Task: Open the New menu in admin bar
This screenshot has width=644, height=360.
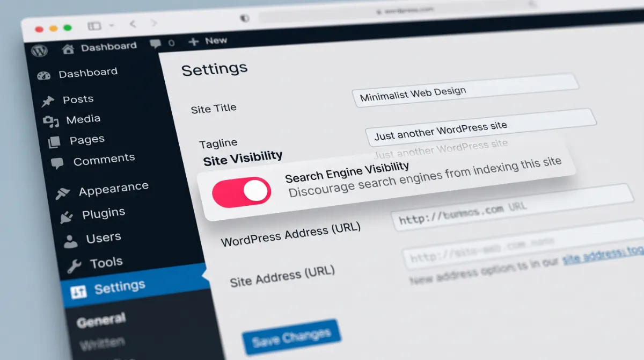Action: point(216,41)
